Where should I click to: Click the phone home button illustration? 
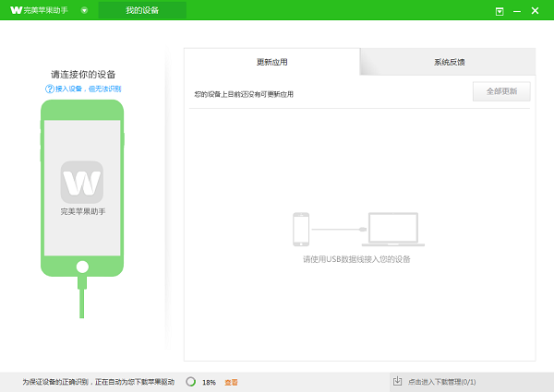[82, 267]
